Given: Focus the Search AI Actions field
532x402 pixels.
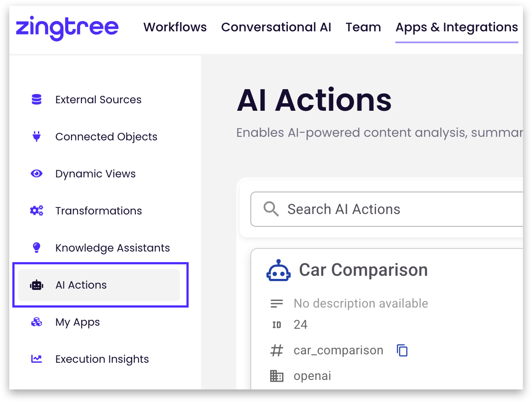Looking at the screenshot, I should pyautogui.click(x=397, y=209).
